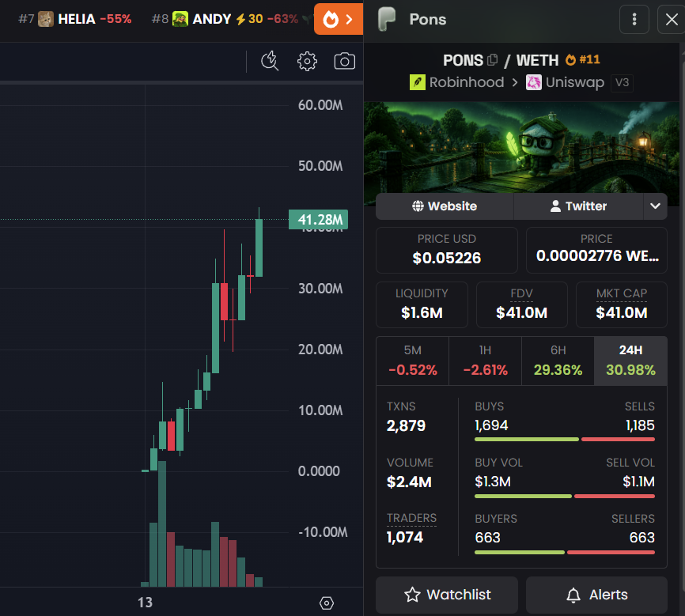Image resolution: width=685 pixels, height=616 pixels.
Task: Click the FDV $41.0M box
Action: (x=521, y=304)
